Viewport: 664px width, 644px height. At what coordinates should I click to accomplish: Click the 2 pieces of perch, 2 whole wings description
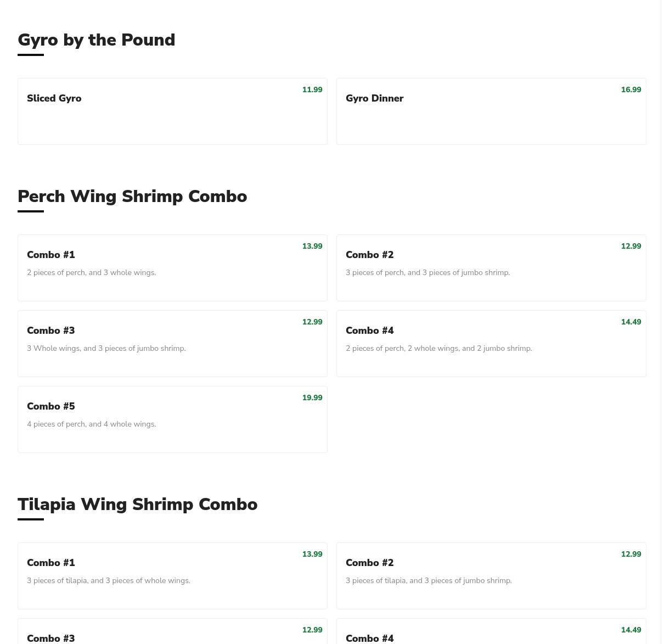pyautogui.click(x=439, y=349)
